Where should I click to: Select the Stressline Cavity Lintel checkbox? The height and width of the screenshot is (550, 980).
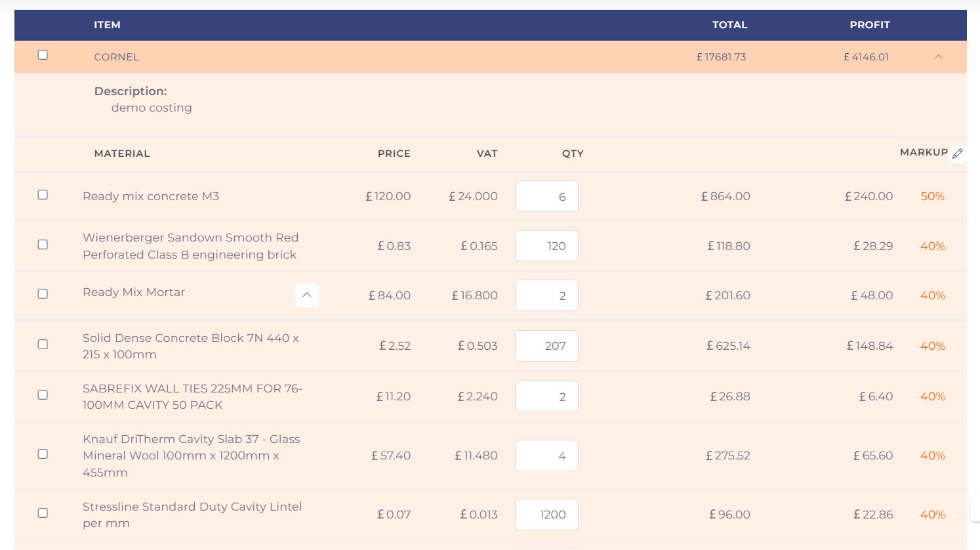43,513
